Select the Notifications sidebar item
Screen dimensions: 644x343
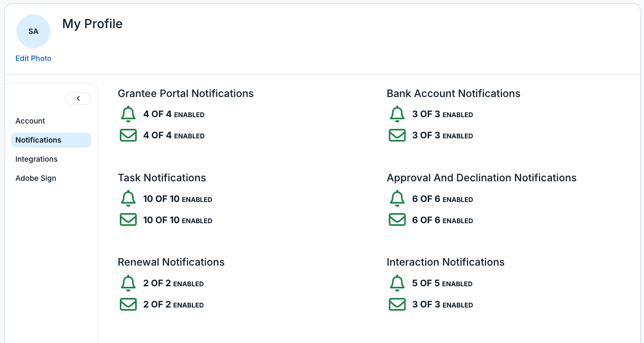pos(51,140)
